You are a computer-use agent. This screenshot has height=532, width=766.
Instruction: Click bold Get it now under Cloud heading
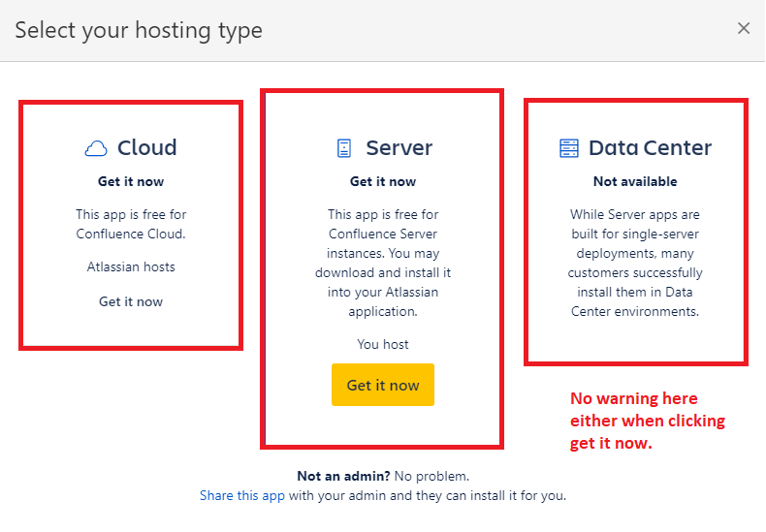point(131,181)
